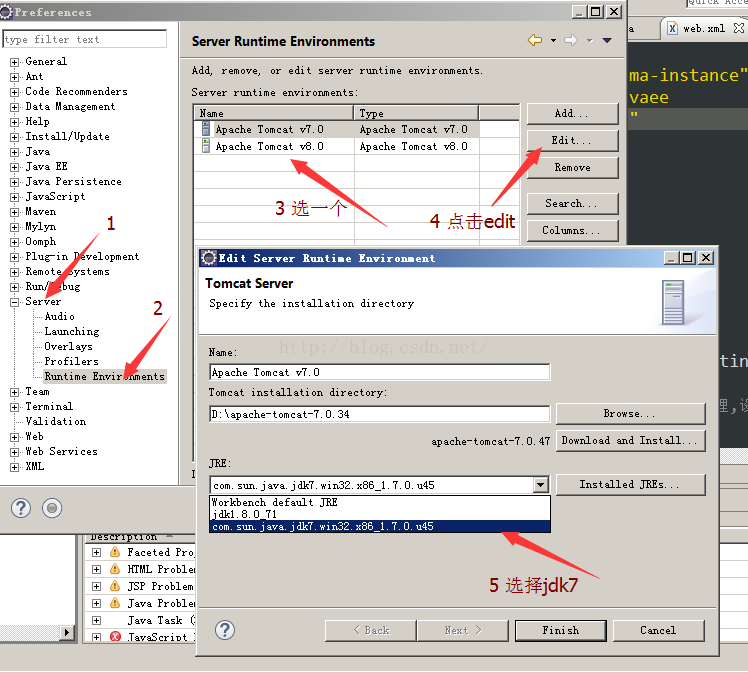Select the Launching item under Server
This screenshot has width=748, height=673.
pyautogui.click(x=72, y=331)
